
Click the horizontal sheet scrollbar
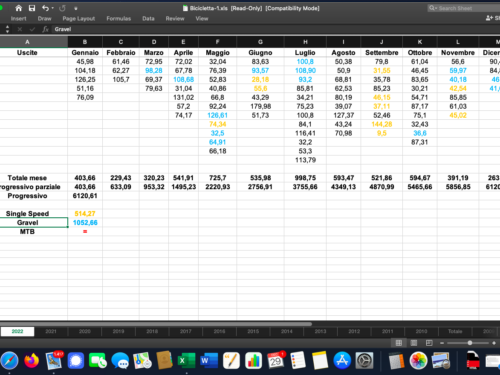pyautogui.click(x=156, y=324)
